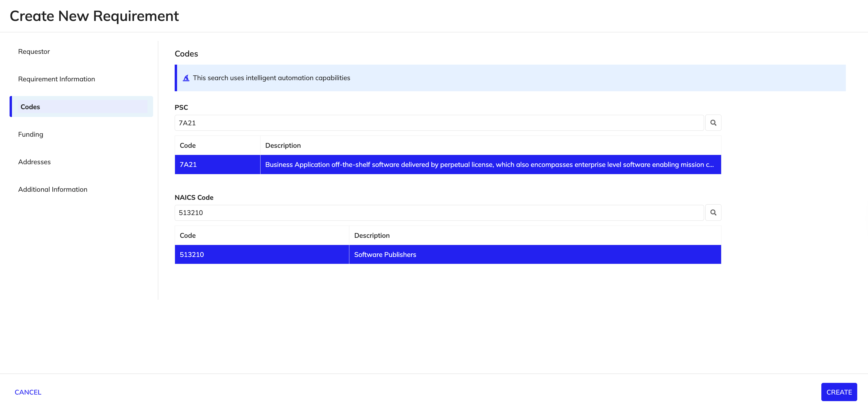Select the 513210 code cell
Viewport: 868px width, 408px height.
[x=262, y=255]
